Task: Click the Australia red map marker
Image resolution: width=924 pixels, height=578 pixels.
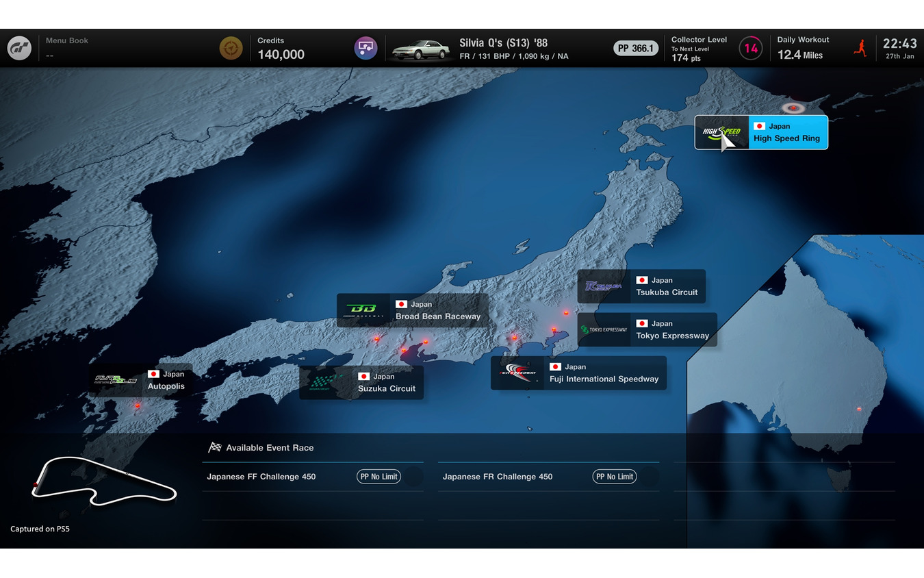Action: coord(859,409)
